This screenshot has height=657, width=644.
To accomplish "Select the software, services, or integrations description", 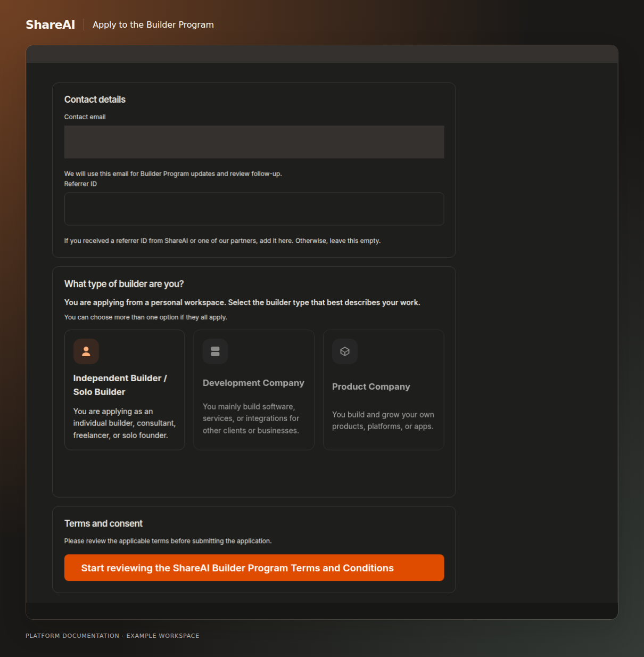I will [x=251, y=418].
